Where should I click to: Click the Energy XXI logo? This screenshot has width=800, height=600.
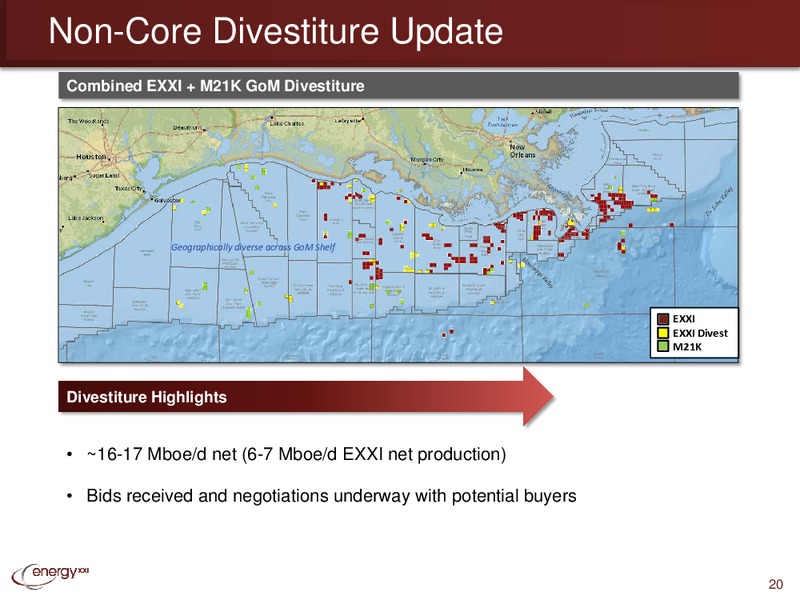tap(50, 576)
